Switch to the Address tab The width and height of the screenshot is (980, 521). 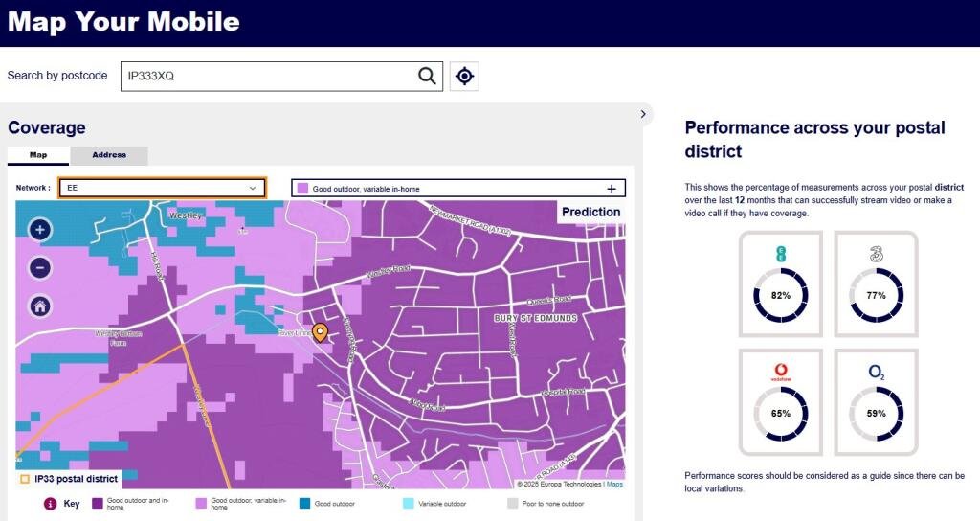[109, 155]
